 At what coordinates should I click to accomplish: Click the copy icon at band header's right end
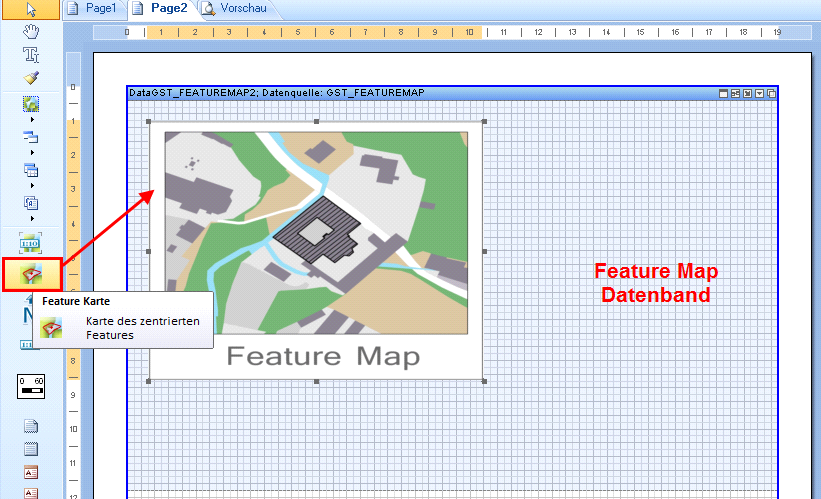coord(771,93)
